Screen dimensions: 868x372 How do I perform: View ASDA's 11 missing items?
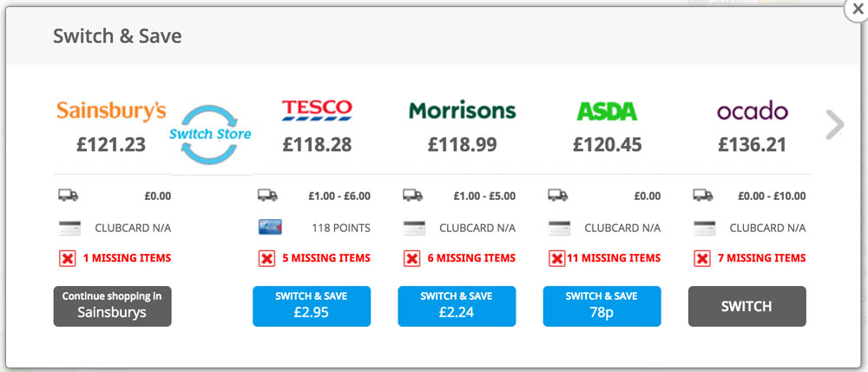(x=615, y=258)
